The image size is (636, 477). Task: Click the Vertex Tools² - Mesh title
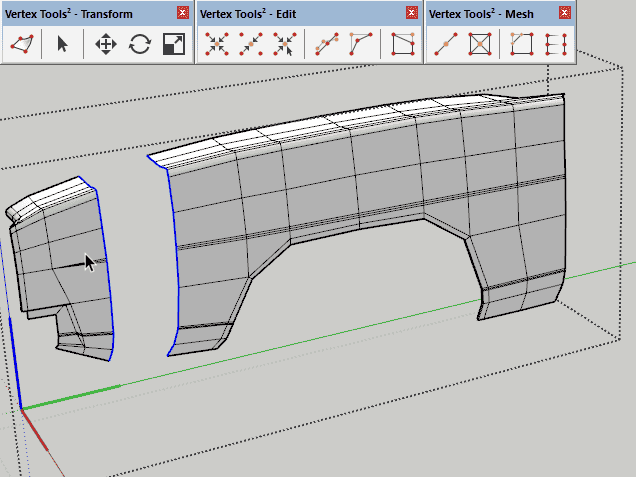tap(481, 14)
